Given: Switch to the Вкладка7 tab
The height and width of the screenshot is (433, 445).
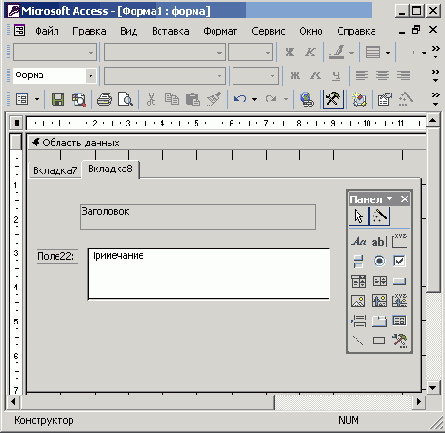Looking at the screenshot, I should coord(55,171).
